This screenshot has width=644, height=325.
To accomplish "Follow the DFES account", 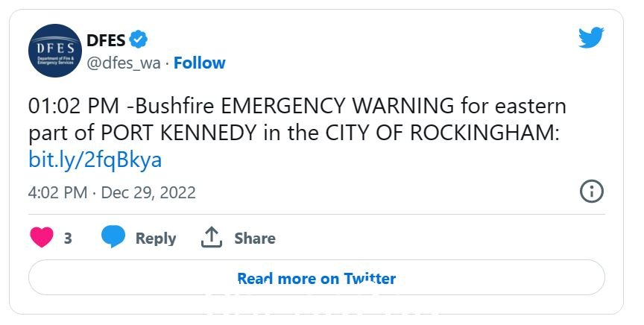I will (200, 63).
